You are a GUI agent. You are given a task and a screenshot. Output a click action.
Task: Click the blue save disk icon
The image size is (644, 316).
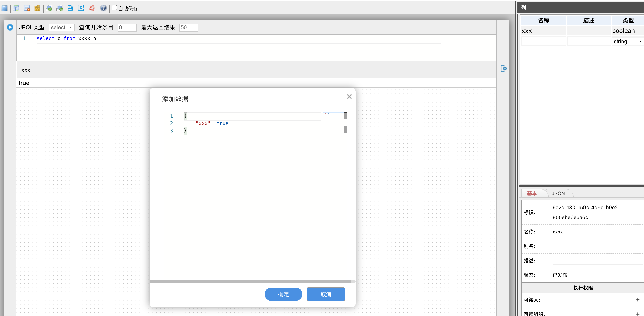[x=5, y=8]
